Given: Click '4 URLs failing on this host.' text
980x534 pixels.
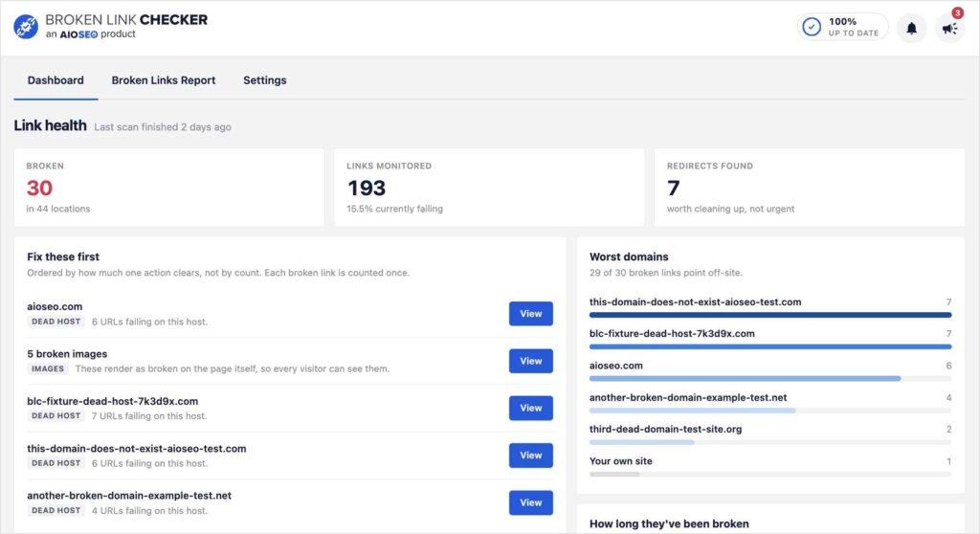Looking at the screenshot, I should 149,510.
